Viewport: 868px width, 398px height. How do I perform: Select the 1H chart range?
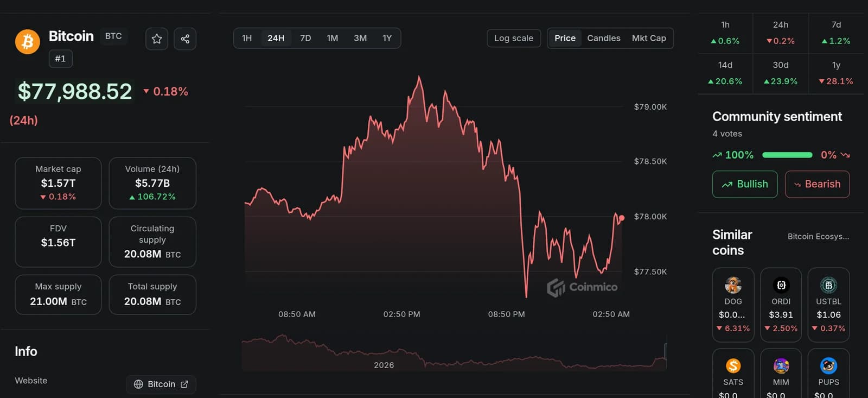click(247, 38)
